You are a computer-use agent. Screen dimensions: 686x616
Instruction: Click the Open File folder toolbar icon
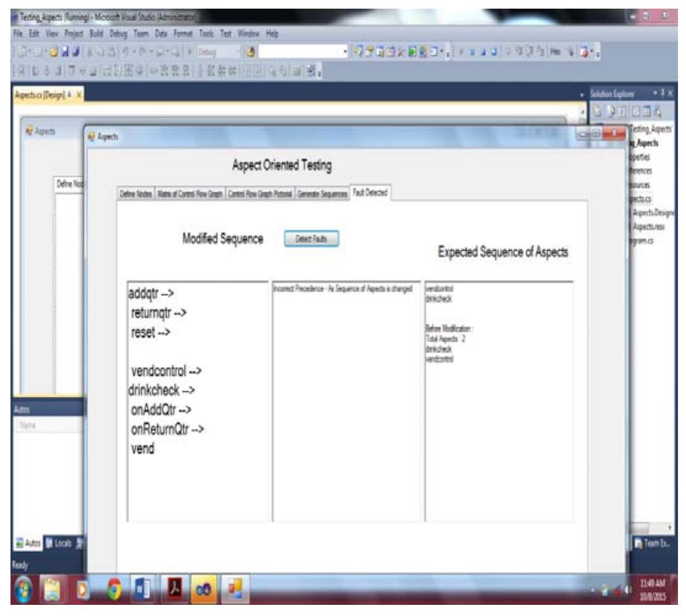[54, 52]
